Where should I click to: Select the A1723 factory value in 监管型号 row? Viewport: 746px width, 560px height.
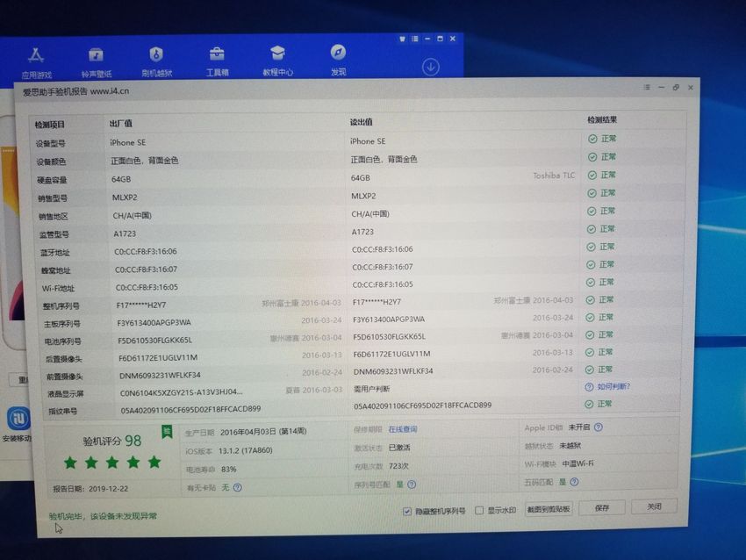click(x=125, y=233)
